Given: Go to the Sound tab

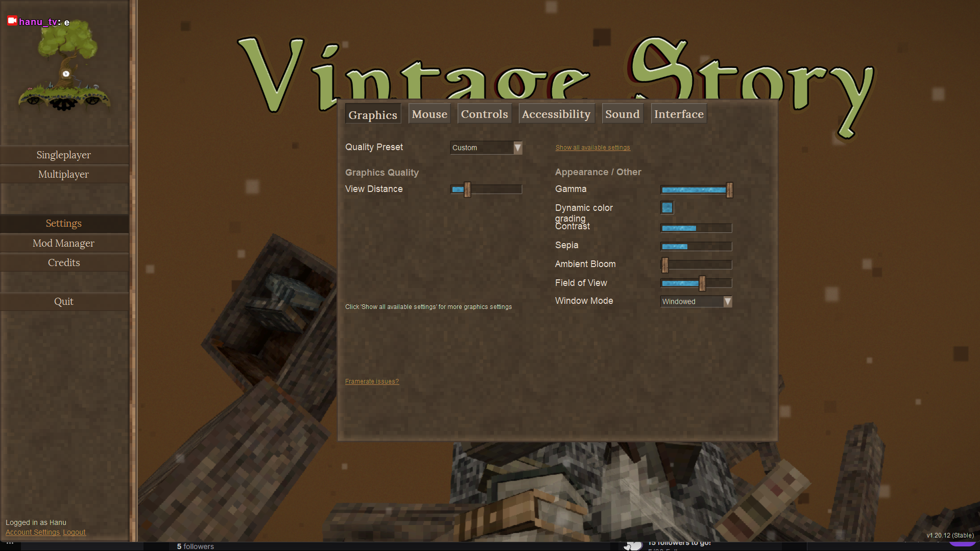Looking at the screenshot, I should (x=622, y=114).
